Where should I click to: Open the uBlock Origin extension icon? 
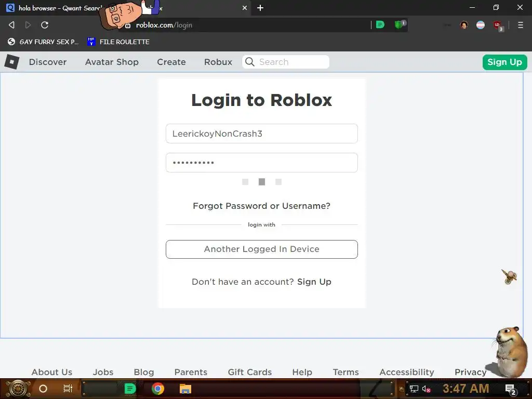click(x=498, y=25)
